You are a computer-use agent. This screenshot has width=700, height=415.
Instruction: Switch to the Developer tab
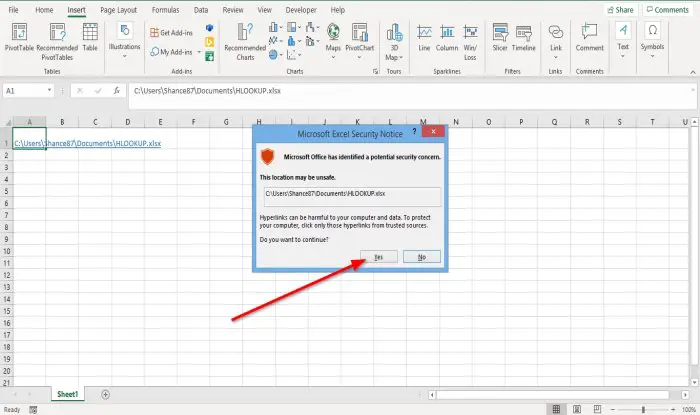pos(301,10)
